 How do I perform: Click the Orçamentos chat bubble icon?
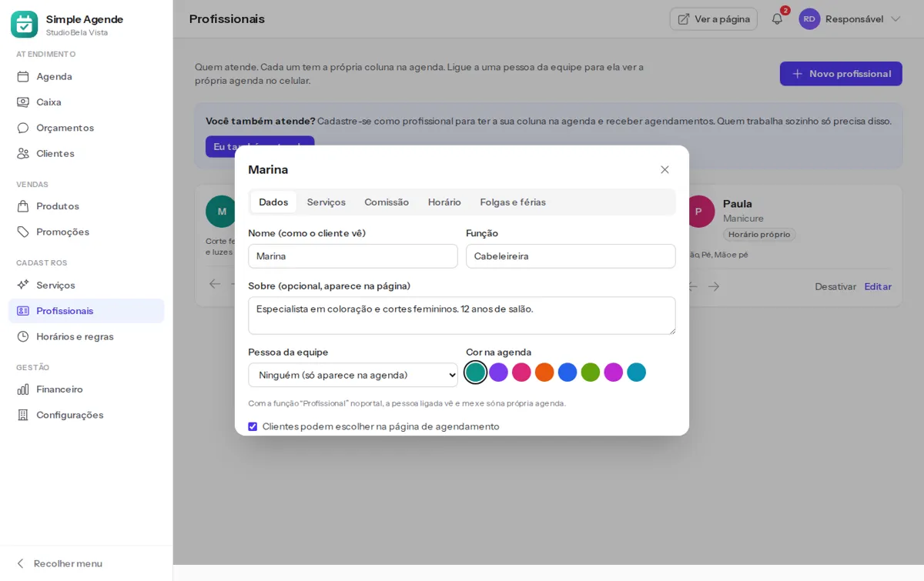[x=23, y=128]
